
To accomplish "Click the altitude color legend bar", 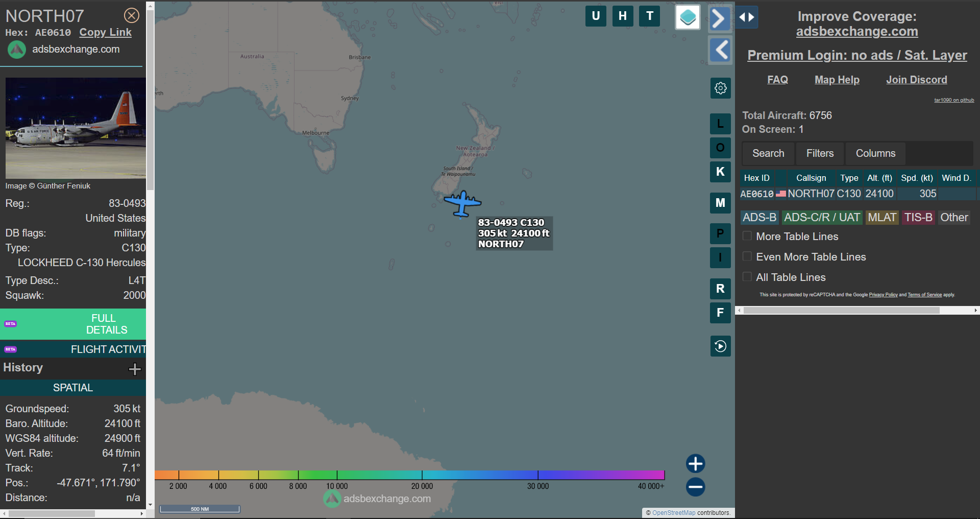I will pos(409,475).
